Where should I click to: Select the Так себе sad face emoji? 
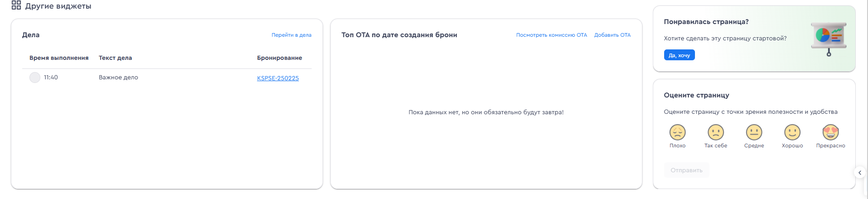[x=716, y=132]
